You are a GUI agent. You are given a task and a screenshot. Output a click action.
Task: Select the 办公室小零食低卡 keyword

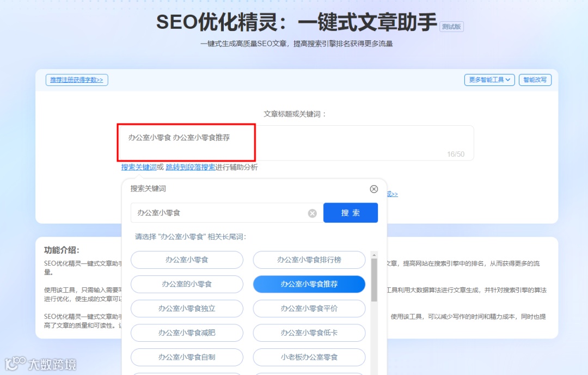pos(309,333)
